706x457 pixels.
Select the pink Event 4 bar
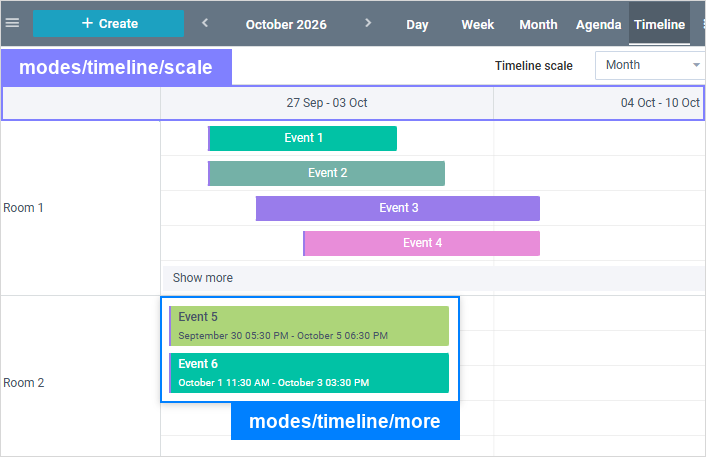click(x=421, y=243)
